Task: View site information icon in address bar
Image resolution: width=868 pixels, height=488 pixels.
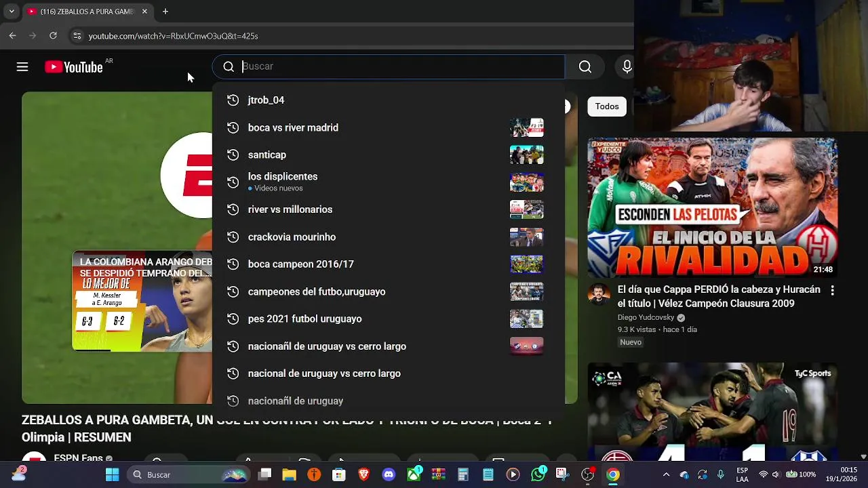Action: 77,36
